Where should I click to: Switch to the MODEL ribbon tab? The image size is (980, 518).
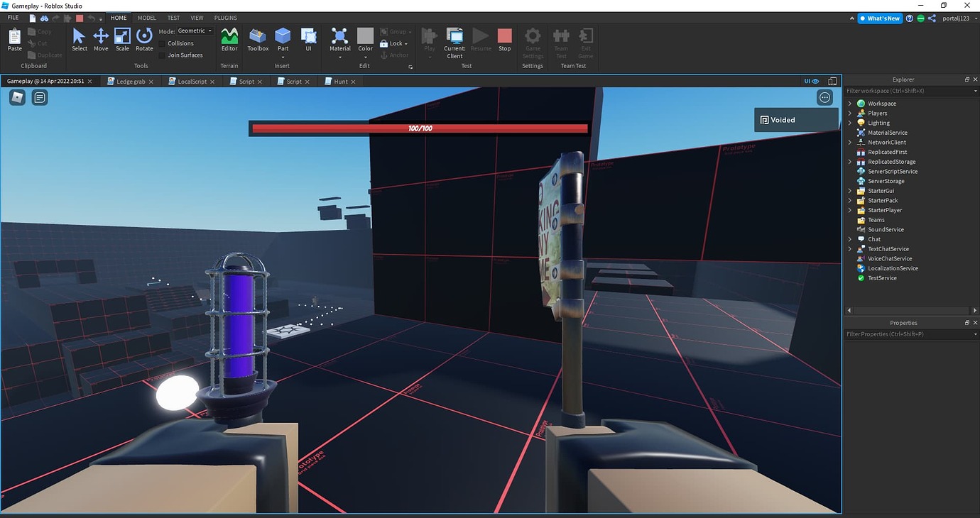[x=146, y=18]
